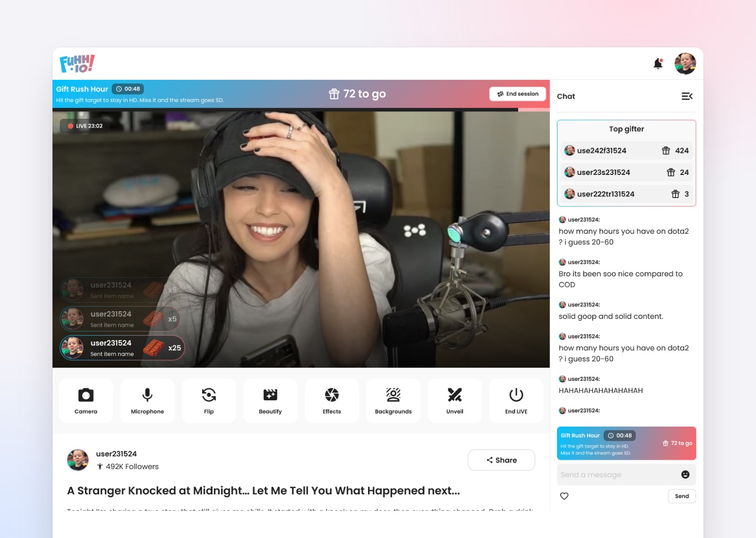
Task: Click the Bro its been soo nice message
Action: pyautogui.click(x=621, y=279)
